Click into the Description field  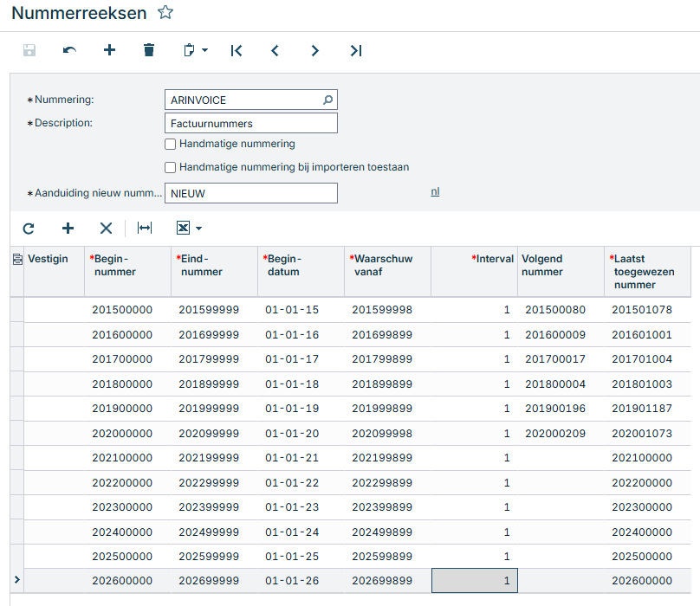click(251, 123)
